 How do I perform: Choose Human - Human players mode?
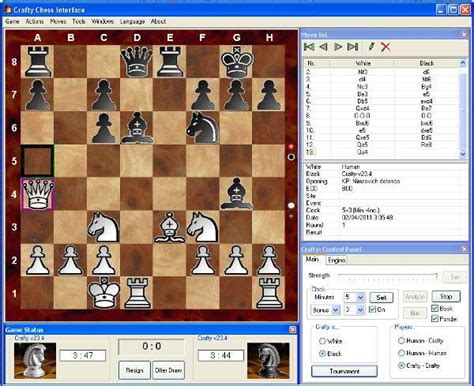tap(401, 353)
